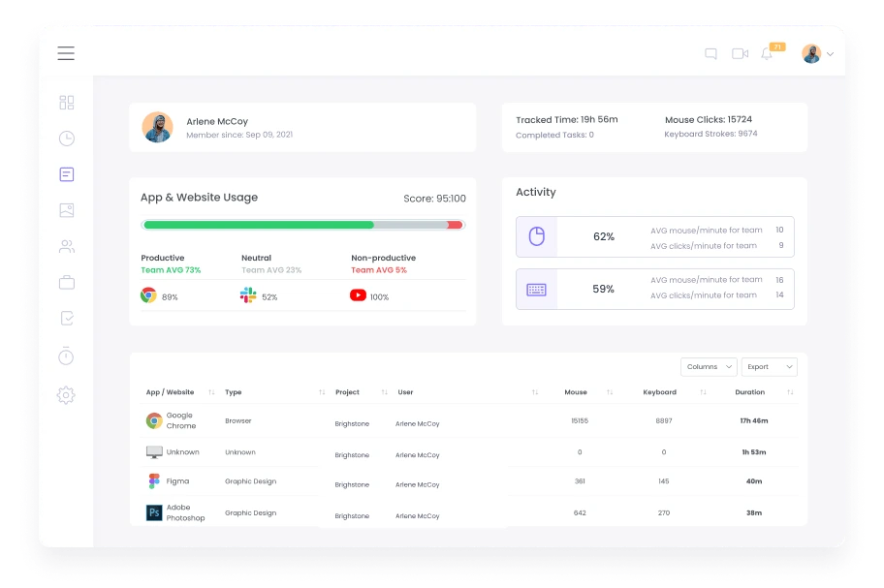Expand the user account dropdown arrow
This screenshot has height=588, width=884.
point(830,54)
